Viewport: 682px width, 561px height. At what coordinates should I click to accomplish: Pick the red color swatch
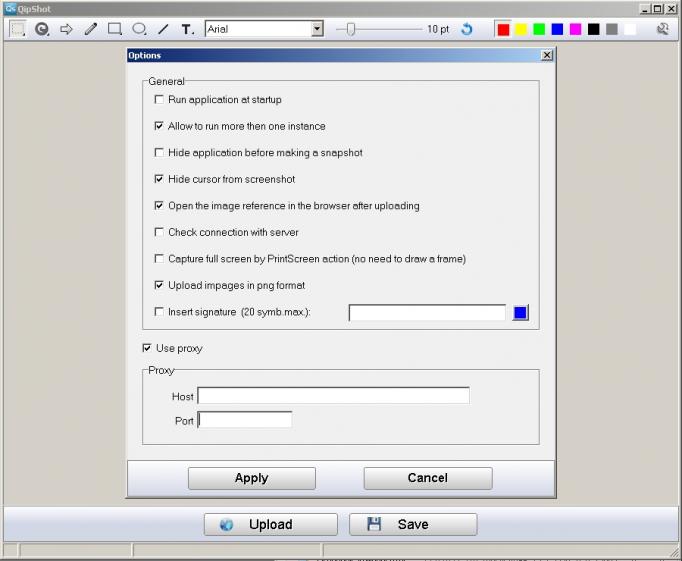(x=504, y=29)
